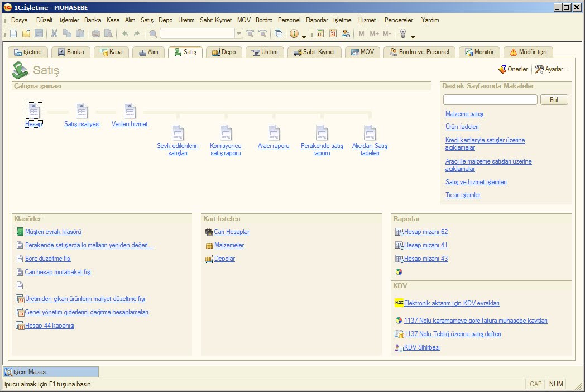
Task: Open the Alıcıdan Satış İadeleri link
Action: [x=370, y=149]
